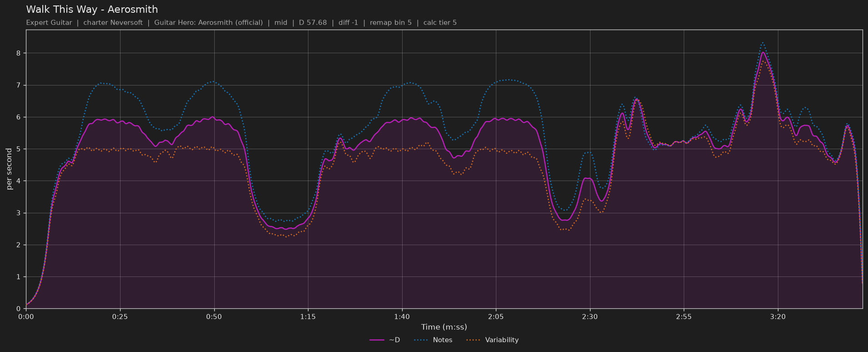Click the 'mid' subtitle text
Screen dimensions: 868x352
click(x=281, y=23)
